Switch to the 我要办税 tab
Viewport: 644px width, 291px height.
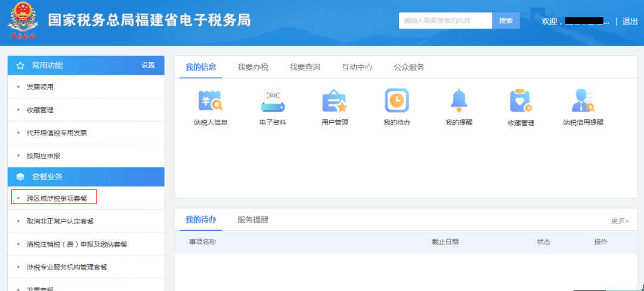click(x=253, y=67)
